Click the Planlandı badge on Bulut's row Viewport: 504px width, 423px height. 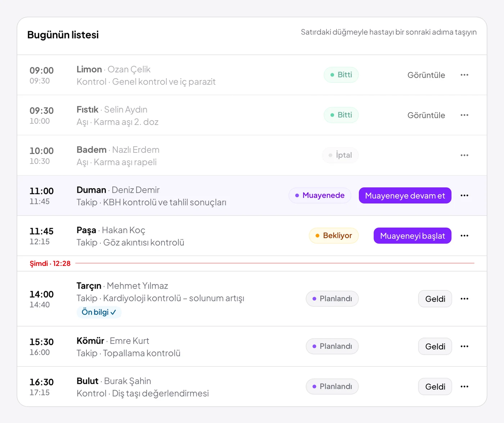coord(332,387)
